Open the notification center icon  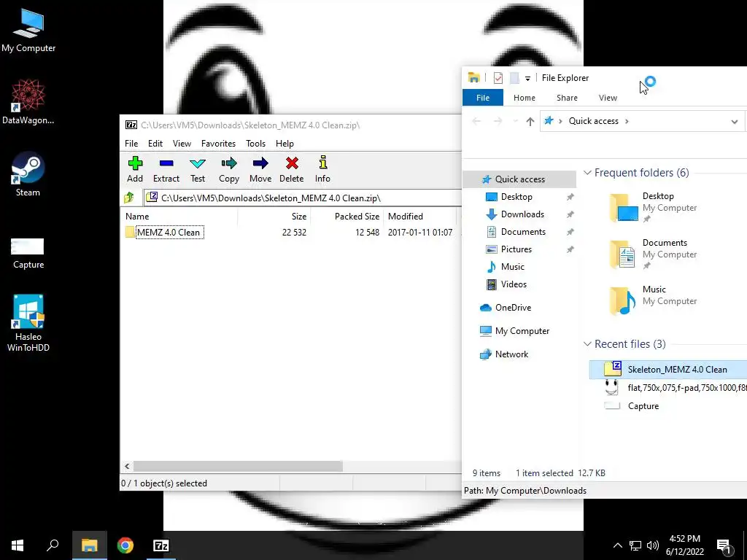[x=724, y=545]
